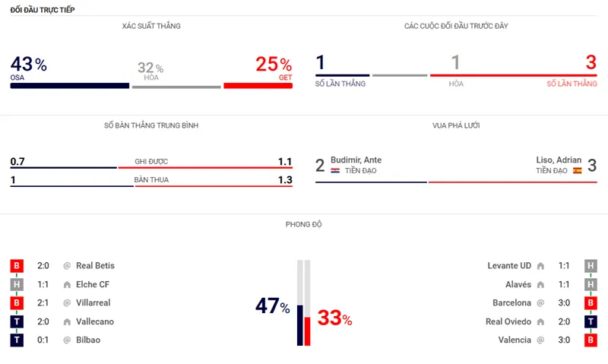The image size is (608, 364).
Task: Click the 2:0 score of Vallecano match
Action: point(43,321)
